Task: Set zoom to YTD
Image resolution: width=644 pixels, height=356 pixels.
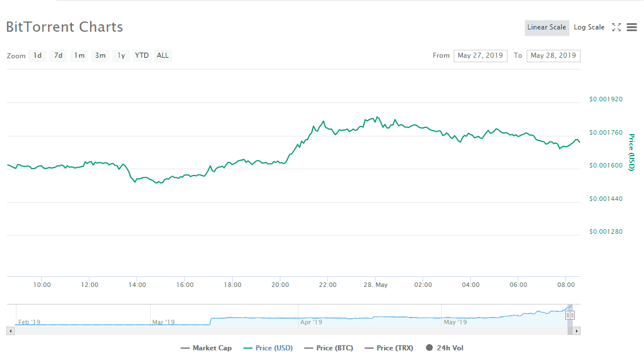Action: pyautogui.click(x=142, y=55)
